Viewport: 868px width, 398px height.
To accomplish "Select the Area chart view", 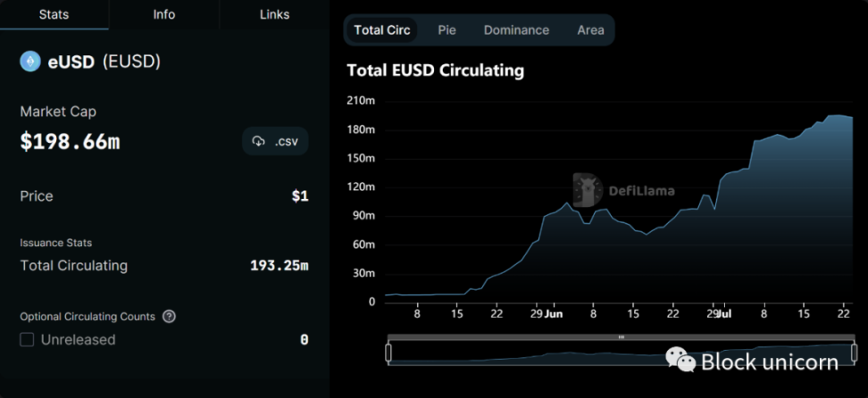I will (590, 29).
